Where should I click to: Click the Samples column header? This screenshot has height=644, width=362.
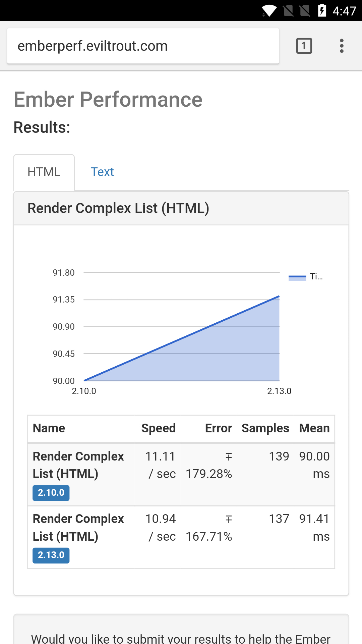pos(265,428)
